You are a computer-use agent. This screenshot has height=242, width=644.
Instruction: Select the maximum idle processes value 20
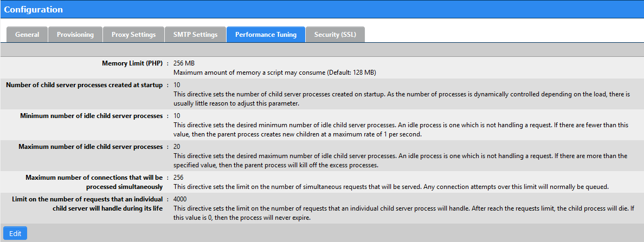click(177, 146)
